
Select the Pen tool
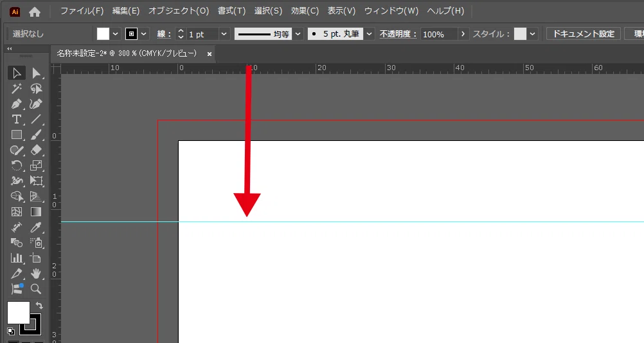coord(17,104)
